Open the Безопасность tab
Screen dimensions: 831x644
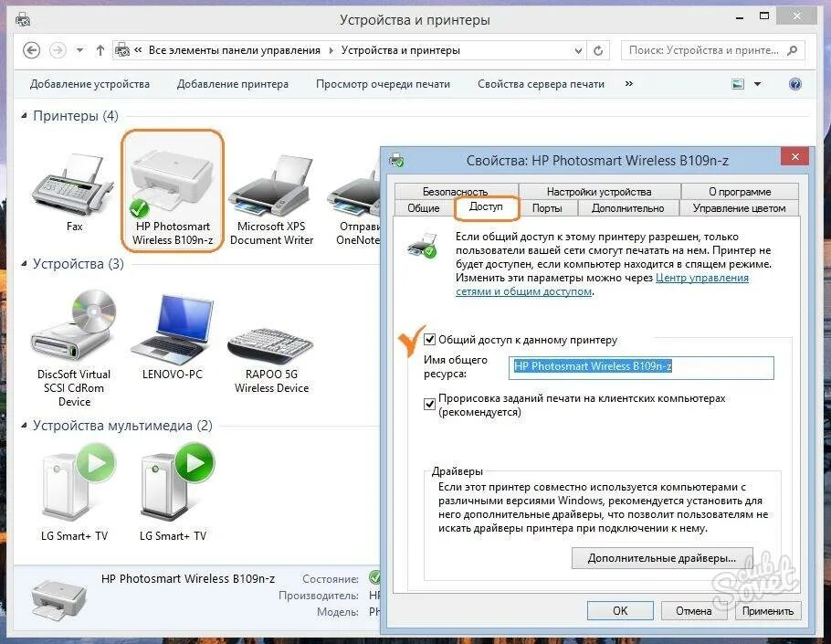458,191
